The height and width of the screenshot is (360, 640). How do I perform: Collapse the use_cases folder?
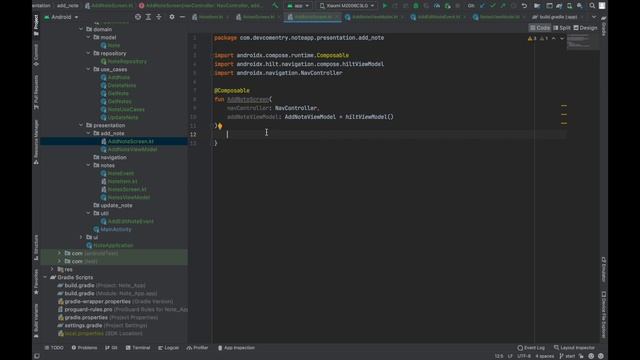[88, 69]
